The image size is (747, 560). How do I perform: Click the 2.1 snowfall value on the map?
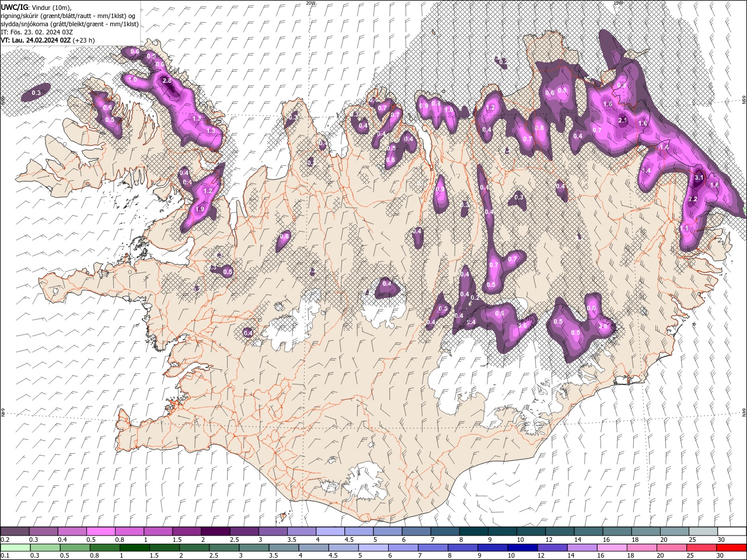622,120
